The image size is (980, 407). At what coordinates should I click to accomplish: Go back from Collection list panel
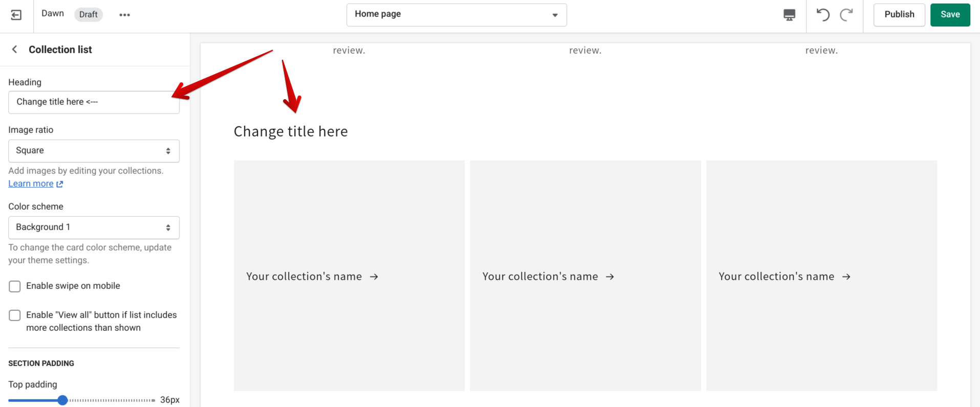pos(15,50)
